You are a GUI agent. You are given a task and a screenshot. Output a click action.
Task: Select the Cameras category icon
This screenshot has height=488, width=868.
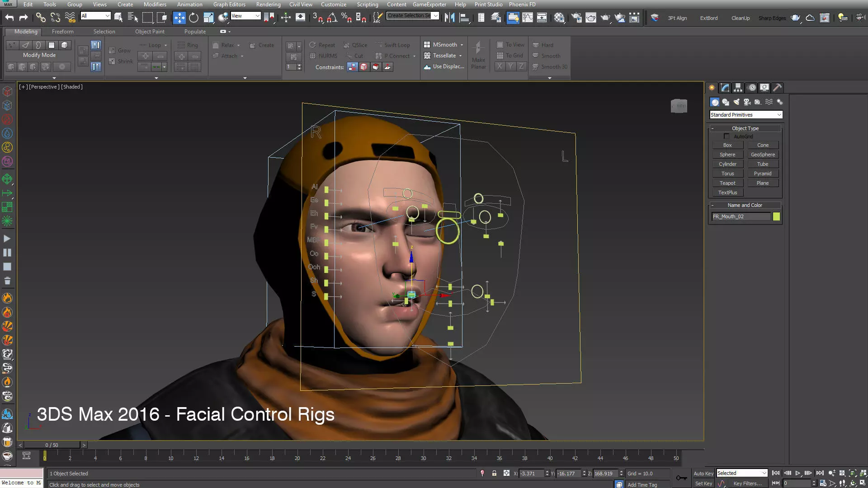pyautogui.click(x=747, y=102)
